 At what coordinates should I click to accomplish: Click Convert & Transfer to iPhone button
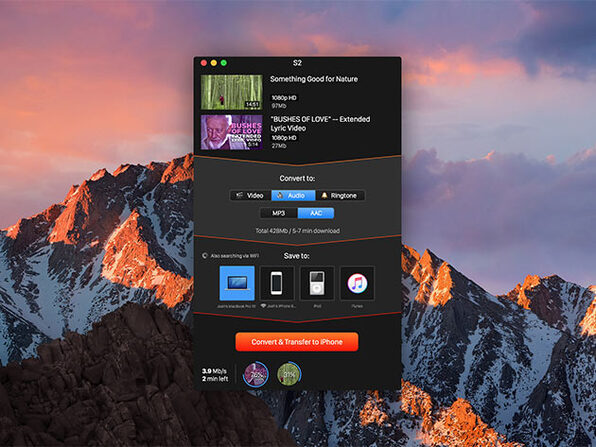coord(297,342)
